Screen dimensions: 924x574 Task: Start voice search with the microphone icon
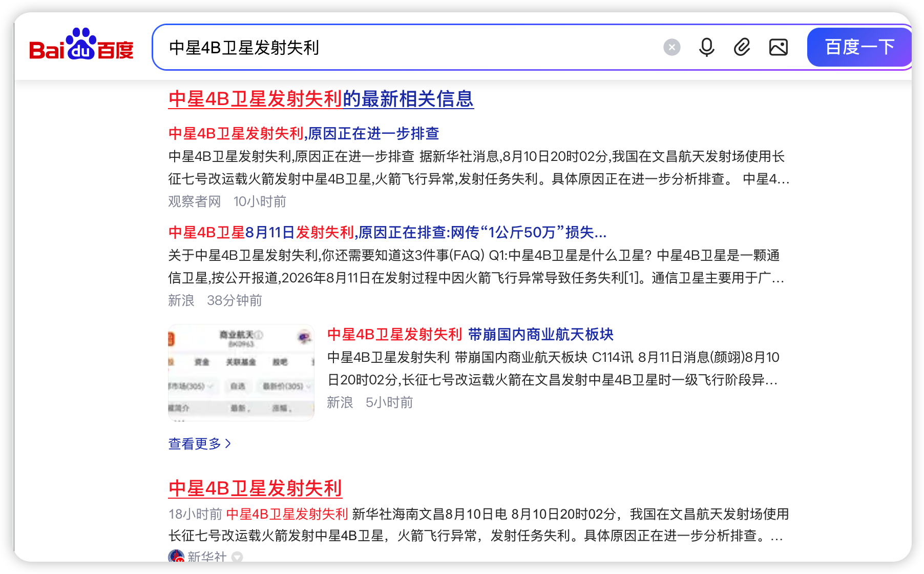[707, 48]
